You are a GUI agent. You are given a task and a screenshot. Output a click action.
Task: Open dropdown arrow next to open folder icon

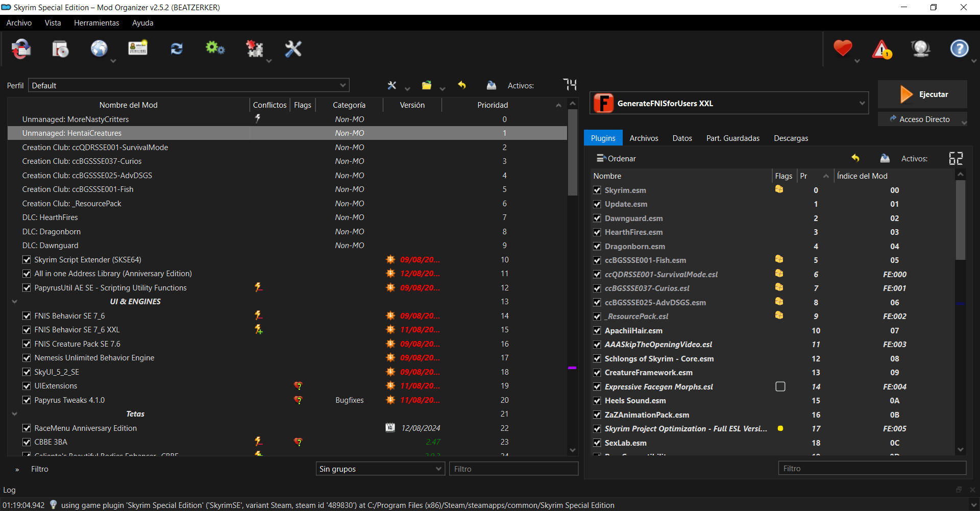click(443, 88)
